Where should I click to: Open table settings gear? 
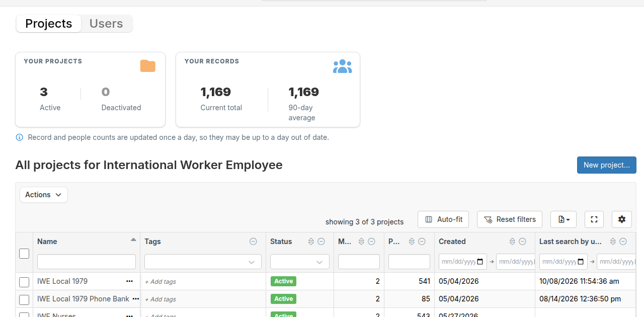pos(622,219)
